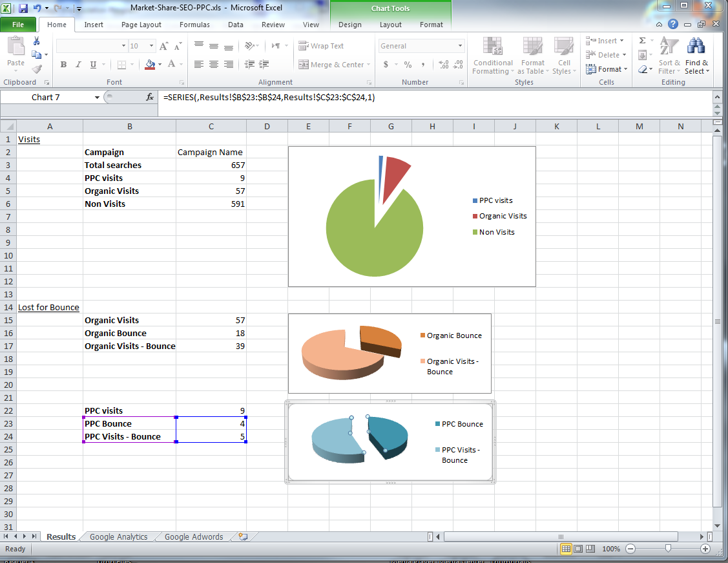The image size is (728, 563).
Task: Apply Font Color A icon
Action: click(x=171, y=65)
